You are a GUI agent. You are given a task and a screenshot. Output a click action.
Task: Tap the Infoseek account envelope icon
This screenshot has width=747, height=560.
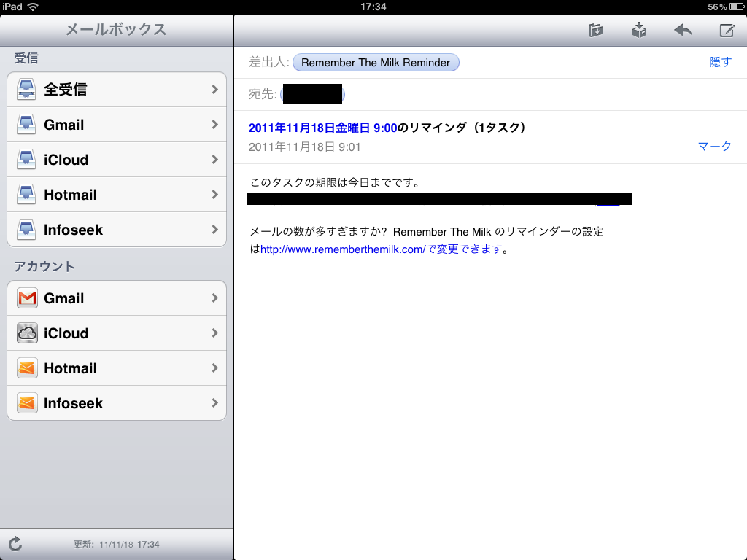click(x=27, y=402)
